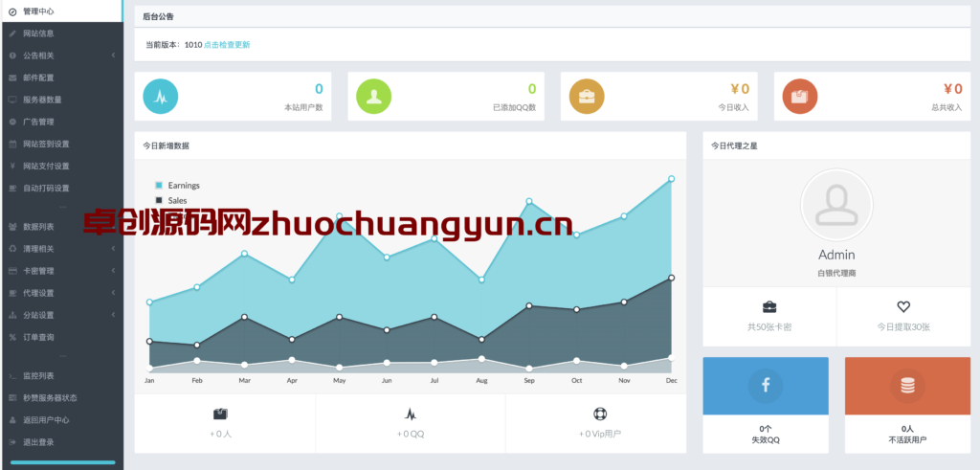
Task: Click 返回用户中心 link
Action: point(46,420)
